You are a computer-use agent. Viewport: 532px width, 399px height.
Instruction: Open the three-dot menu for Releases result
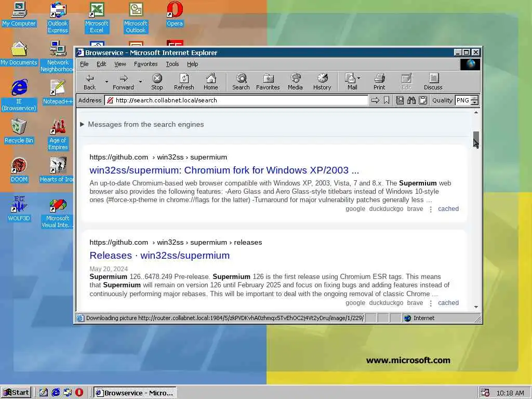(x=431, y=303)
